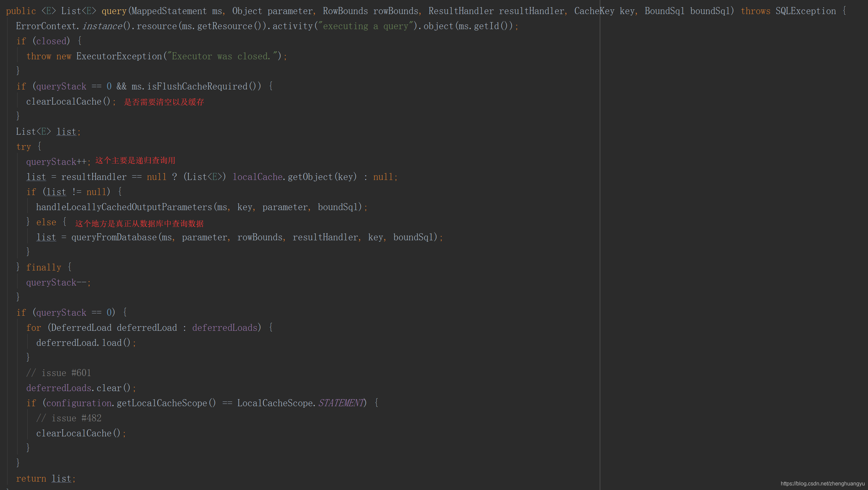Image resolution: width=868 pixels, height=490 pixels.
Task: Click the MappedStatement parameter type
Action: 169,11
